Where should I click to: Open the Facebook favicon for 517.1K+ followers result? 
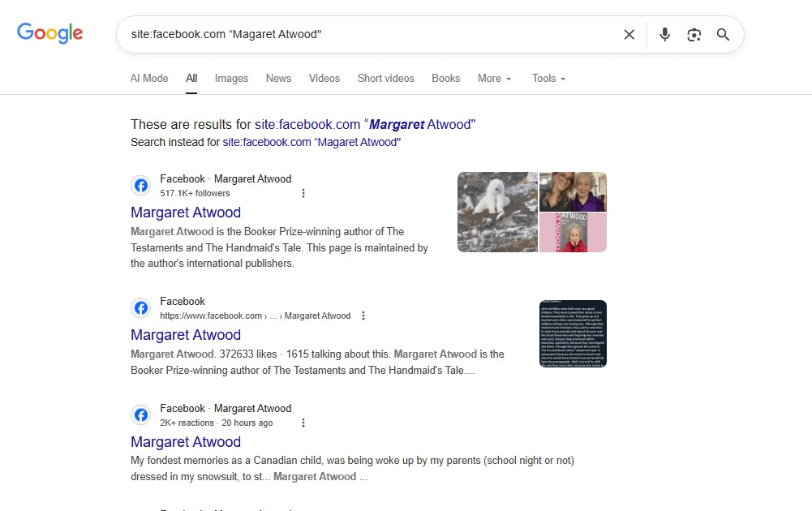coord(141,186)
